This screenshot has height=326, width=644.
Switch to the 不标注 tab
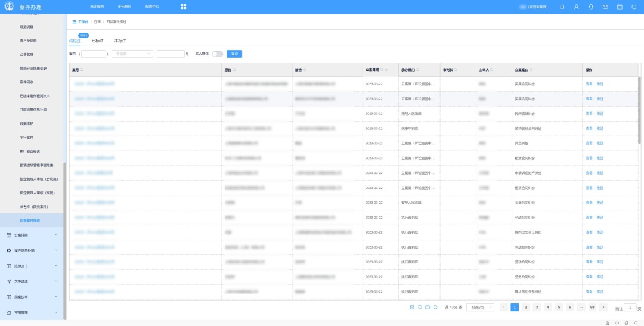[120, 41]
